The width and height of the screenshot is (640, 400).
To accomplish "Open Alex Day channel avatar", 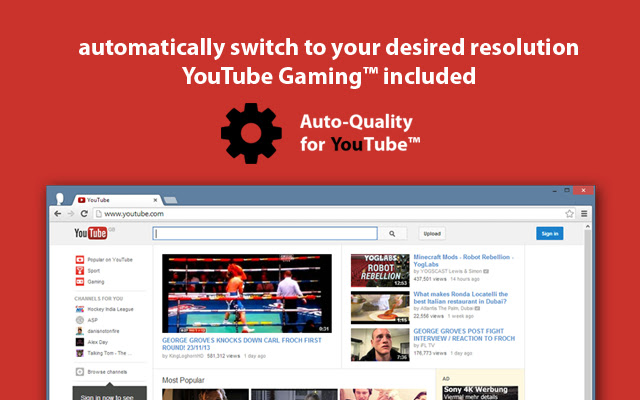I will (x=80, y=342).
